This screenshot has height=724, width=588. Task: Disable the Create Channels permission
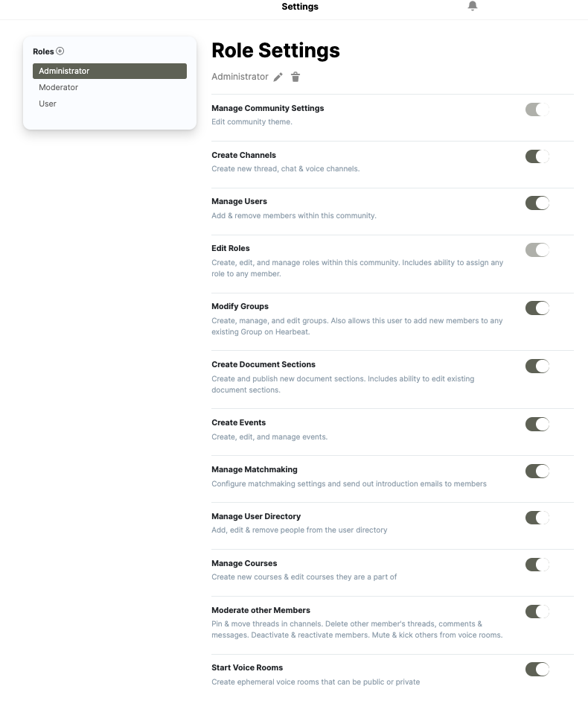(537, 156)
